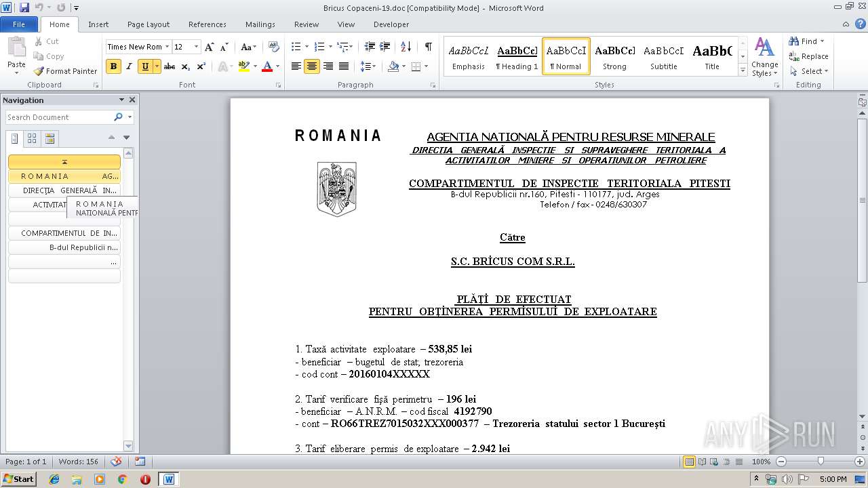This screenshot has width=868, height=488.
Task: Jump to previous heading in Navigation
Action: point(112,138)
